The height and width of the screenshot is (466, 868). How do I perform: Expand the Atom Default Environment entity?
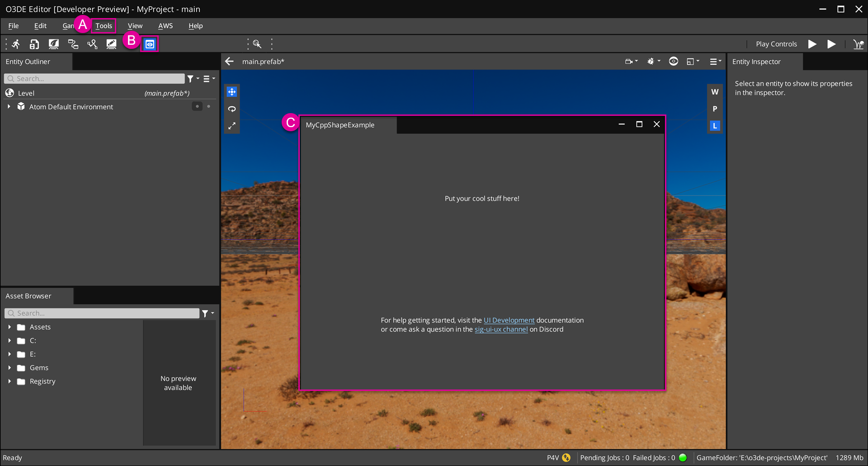coord(9,107)
